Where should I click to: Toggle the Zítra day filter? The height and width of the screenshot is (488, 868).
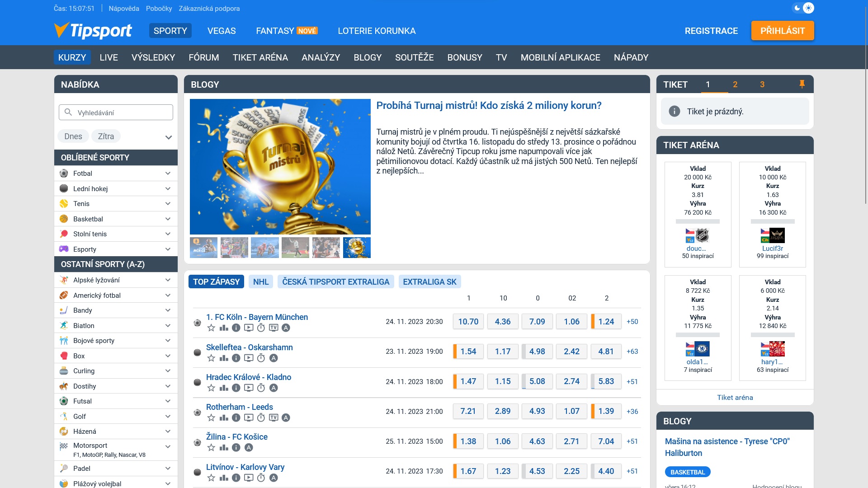(106, 136)
